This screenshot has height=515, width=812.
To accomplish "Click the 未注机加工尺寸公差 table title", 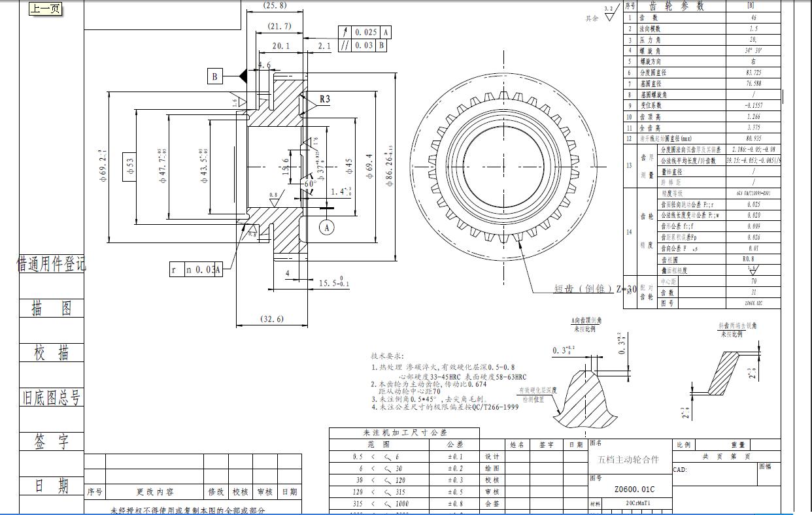I will coord(405,433).
